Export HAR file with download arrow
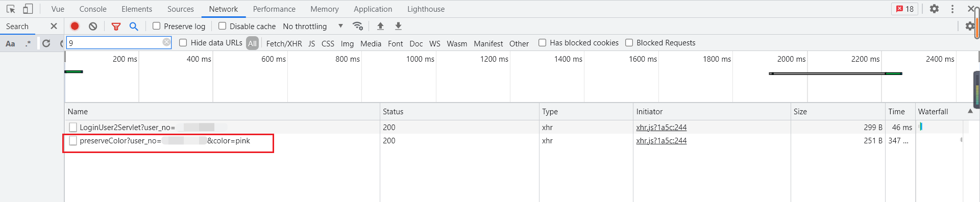 click(399, 26)
